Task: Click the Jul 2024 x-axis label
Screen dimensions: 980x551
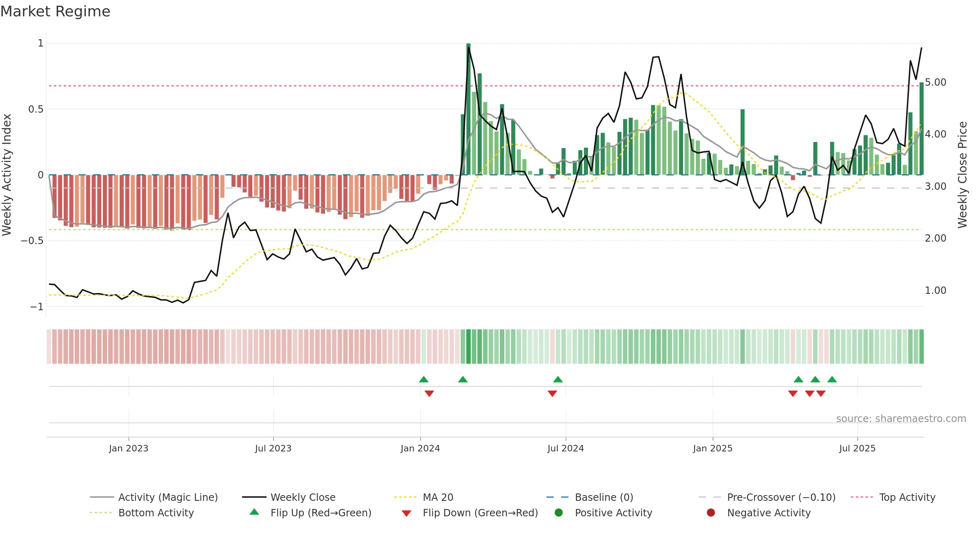Action: [x=566, y=448]
